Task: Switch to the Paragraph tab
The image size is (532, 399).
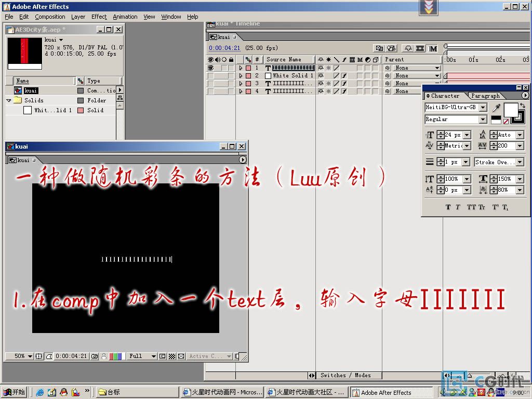Action: click(x=485, y=96)
